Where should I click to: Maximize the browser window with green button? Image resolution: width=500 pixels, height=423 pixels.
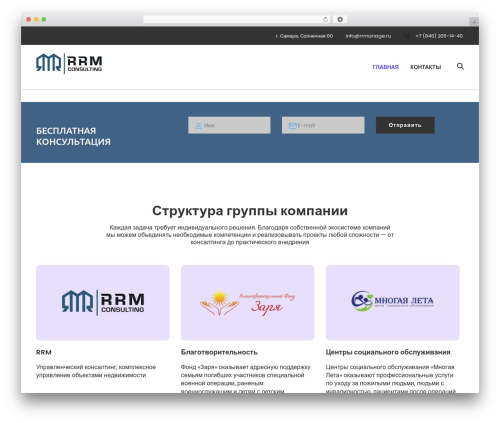44,20
